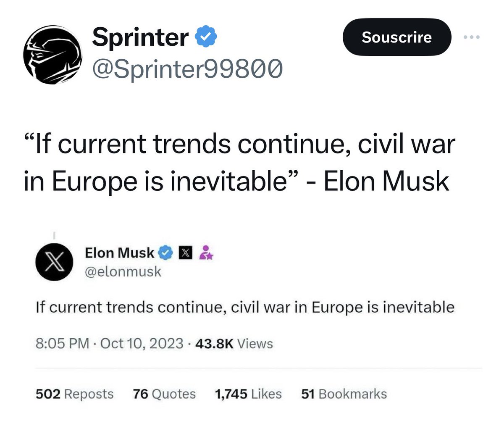
Task: Click the @Sprinter99800 handle
Action: 187,68
